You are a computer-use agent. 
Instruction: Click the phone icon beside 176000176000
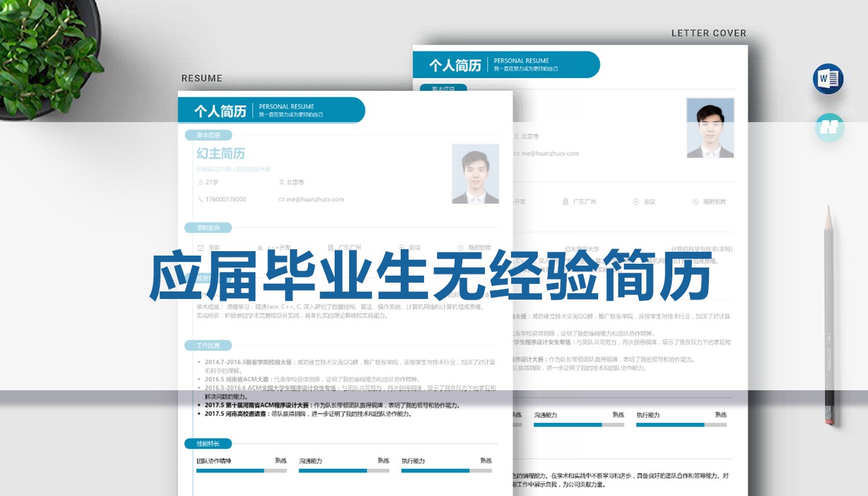(201, 200)
